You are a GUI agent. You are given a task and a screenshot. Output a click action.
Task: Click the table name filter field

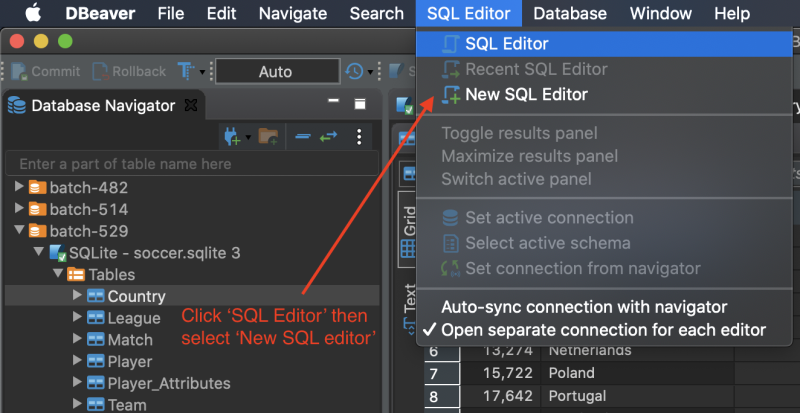tap(192, 164)
